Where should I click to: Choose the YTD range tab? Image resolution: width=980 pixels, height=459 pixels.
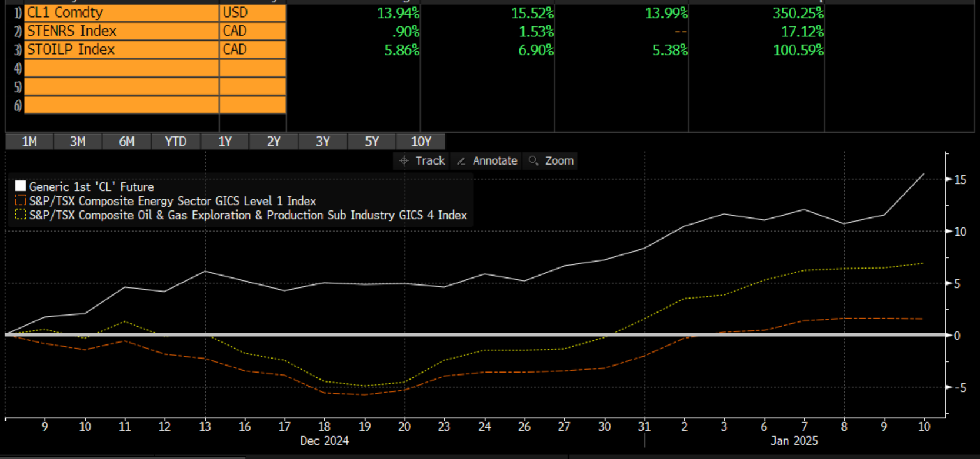pos(175,142)
